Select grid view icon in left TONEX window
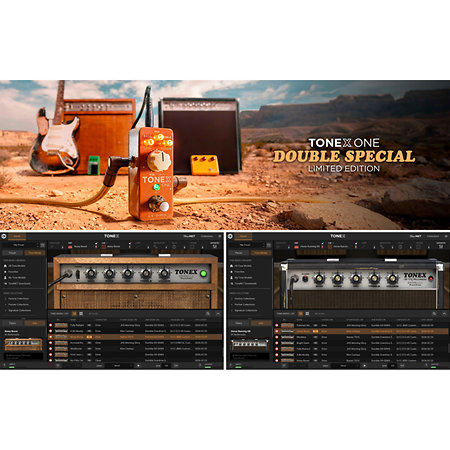This screenshot has height=450, width=450. (81, 314)
